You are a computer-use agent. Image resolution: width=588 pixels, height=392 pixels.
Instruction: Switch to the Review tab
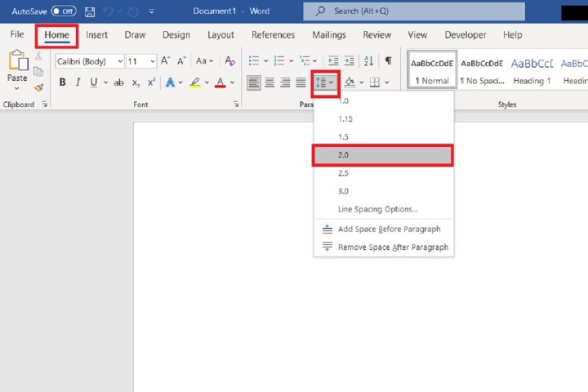(x=376, y=35)
